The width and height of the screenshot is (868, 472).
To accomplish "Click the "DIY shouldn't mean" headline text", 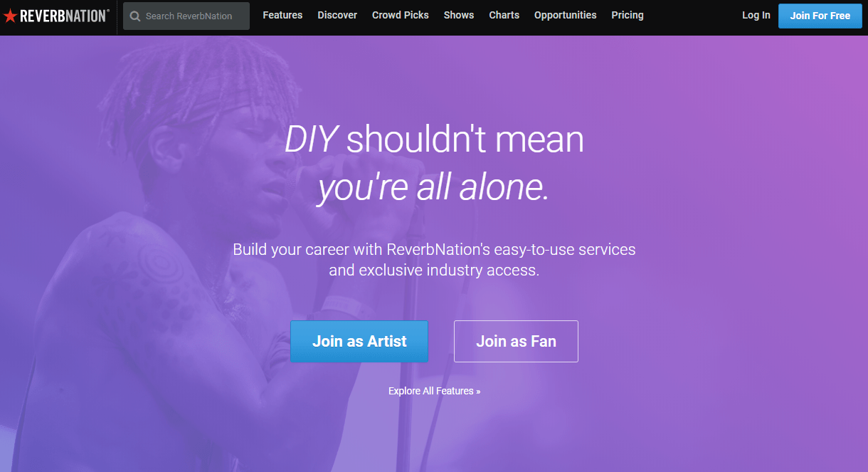I will pos(434,139).
